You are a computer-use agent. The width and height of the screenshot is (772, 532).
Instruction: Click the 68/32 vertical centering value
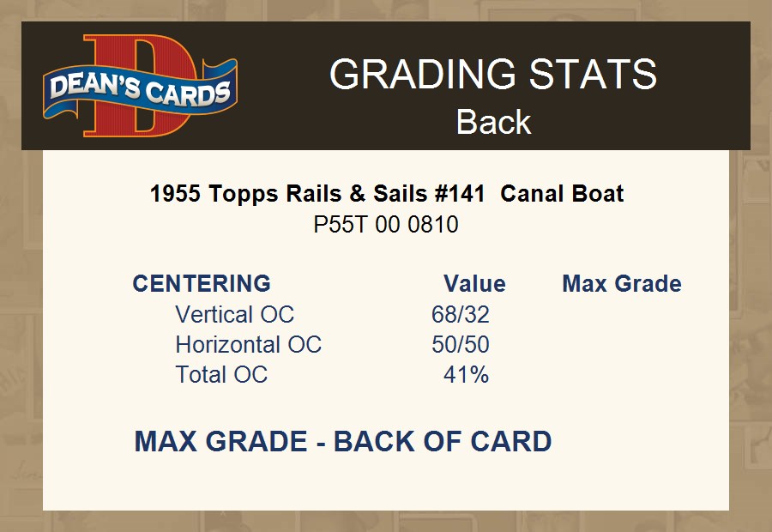(461, 315)
